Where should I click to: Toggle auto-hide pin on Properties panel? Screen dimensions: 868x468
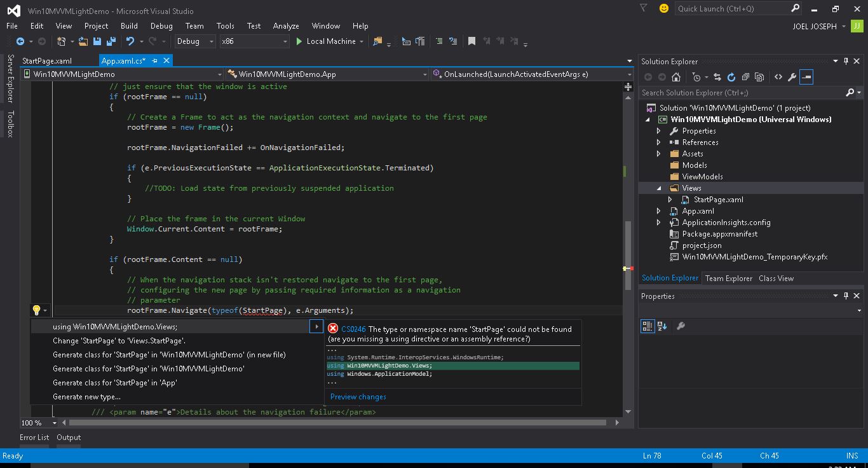(846, 296)
